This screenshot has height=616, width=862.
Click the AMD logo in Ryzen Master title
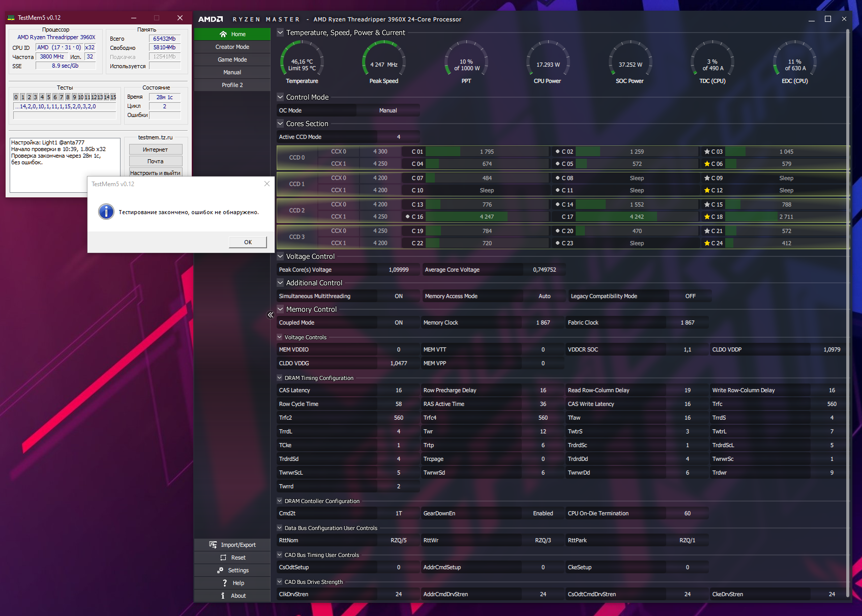coord(211,19)
